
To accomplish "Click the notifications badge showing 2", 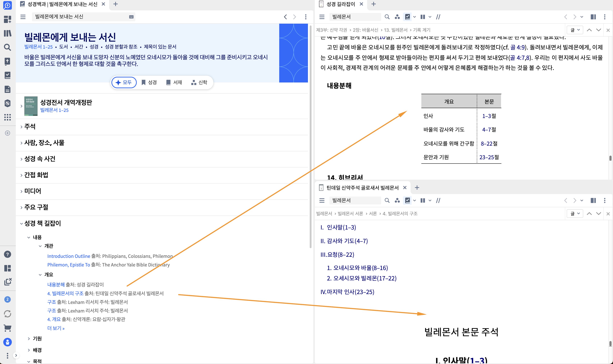I will point(7,299).
